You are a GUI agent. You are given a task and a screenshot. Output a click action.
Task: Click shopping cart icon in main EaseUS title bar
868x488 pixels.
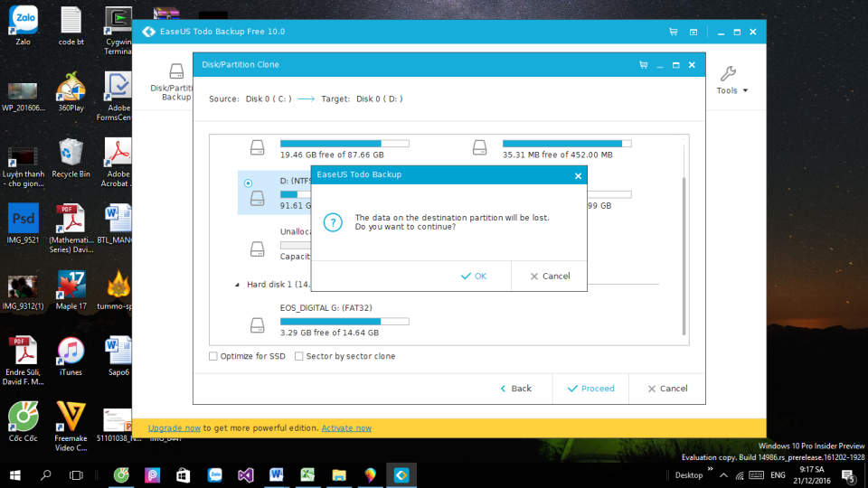tap(673, 33)
